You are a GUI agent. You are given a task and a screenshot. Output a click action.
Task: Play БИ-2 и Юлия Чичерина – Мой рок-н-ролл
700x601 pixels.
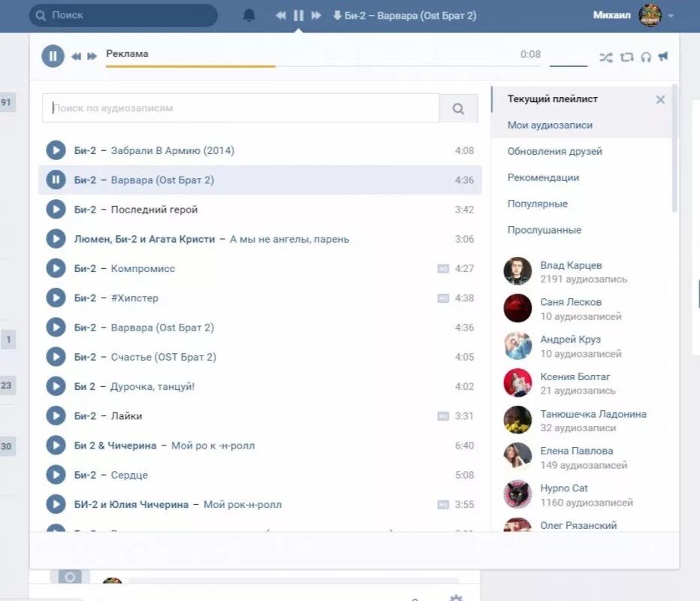point(56,504)
